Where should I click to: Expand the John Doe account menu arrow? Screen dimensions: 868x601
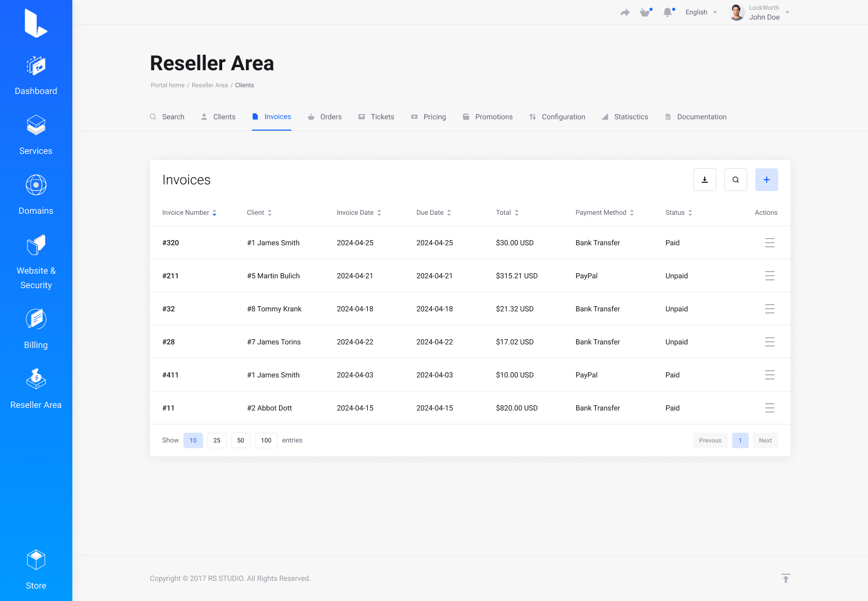(787, 12)
